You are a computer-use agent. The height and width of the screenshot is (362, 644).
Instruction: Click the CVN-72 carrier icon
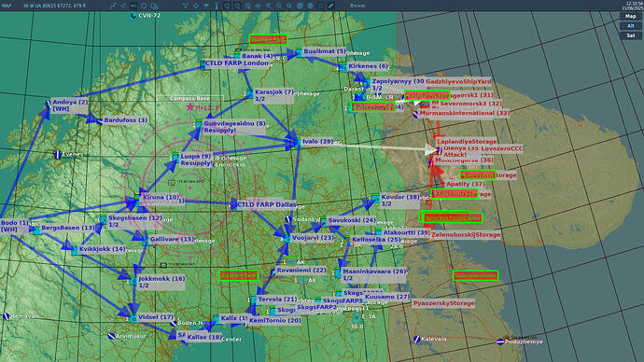point(133,16)
